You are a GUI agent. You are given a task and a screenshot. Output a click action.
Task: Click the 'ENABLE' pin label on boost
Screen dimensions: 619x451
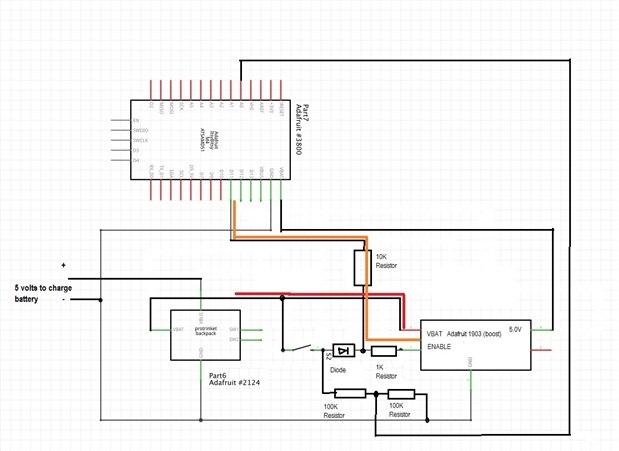click(x=439, y=347)
